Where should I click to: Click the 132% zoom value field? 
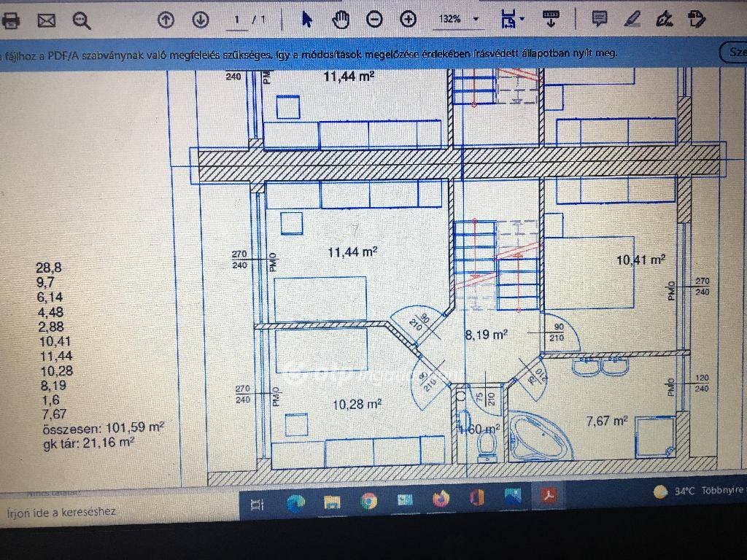click(x=449, y=20)
